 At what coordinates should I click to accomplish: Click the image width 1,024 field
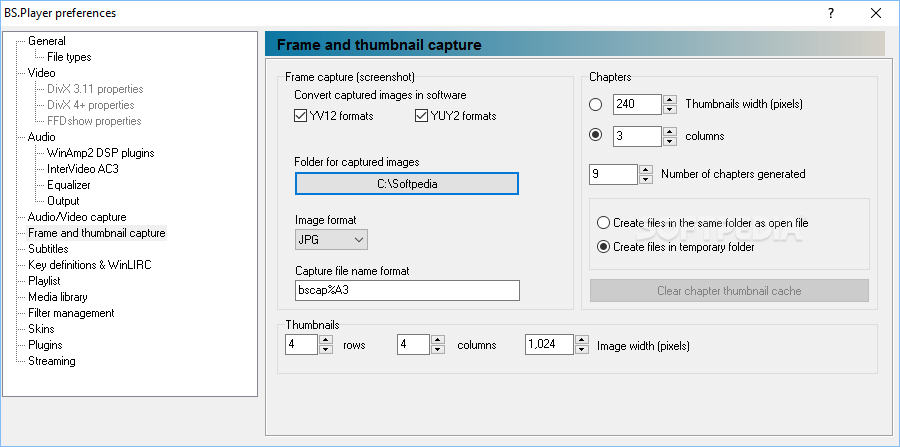coord(549,345)
